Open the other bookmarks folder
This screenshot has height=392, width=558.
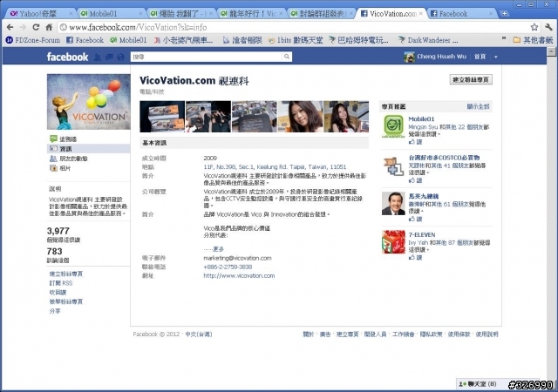click(533, 40)
